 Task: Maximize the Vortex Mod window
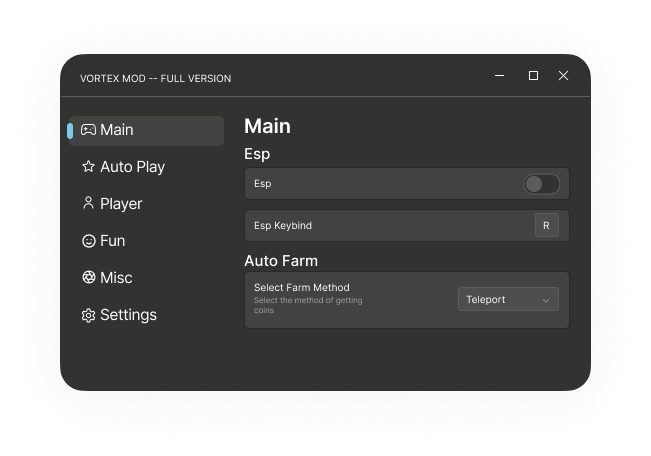(533, 76)
